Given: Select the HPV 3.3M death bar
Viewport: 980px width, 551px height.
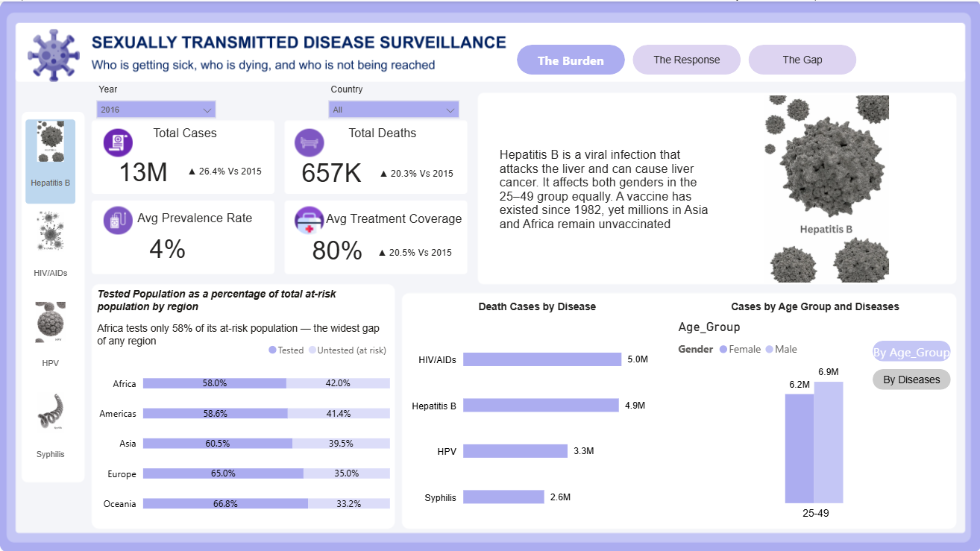Looking at the screenshot, I should (515, 451).
